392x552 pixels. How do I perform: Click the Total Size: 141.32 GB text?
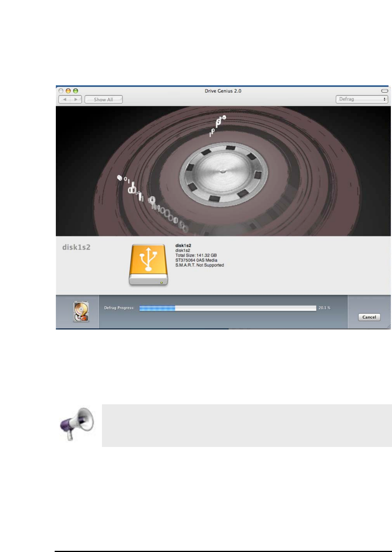click(196, 255)
